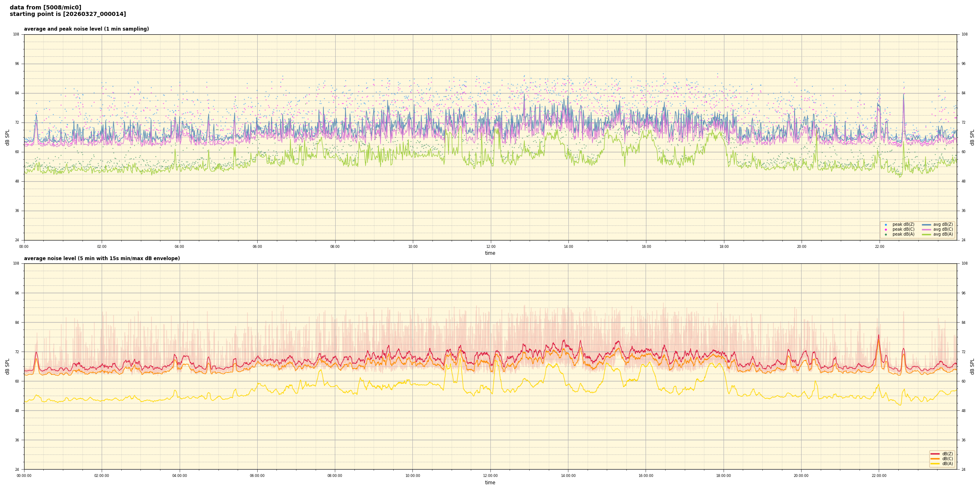
Task: Click the 06:00 tick label on top chart
Action: pos(257,247)
